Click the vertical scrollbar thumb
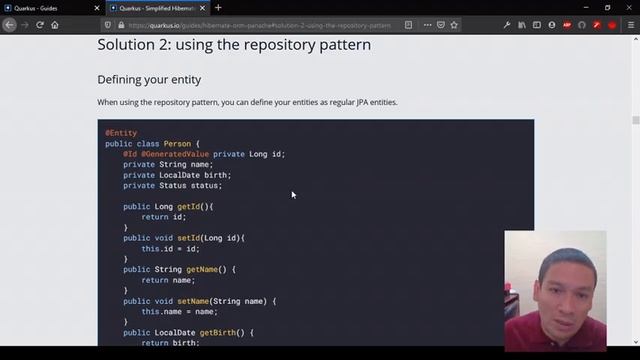The height and width of the screenshot is (360, 640). 636,120
